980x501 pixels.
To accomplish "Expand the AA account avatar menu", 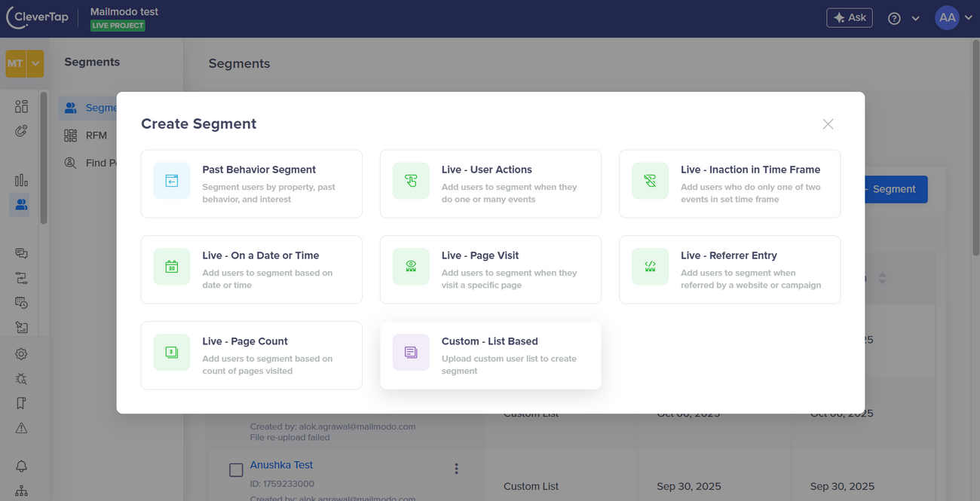I will tap(954, 18).
